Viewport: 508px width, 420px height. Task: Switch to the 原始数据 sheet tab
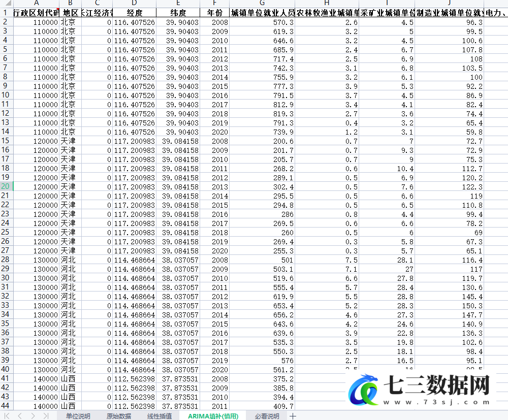(118, 416)
